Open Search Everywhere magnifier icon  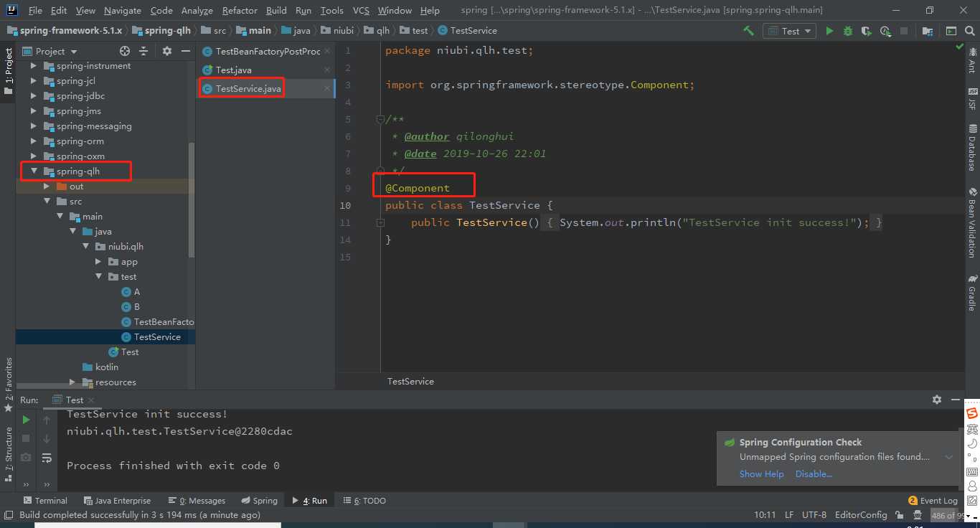[x=969, y=31]
